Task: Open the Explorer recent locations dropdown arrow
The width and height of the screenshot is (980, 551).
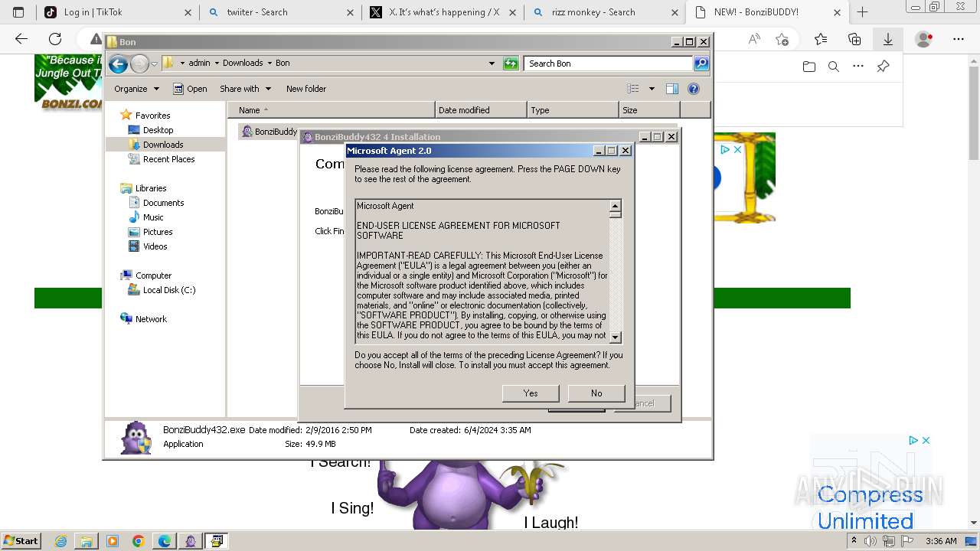Action: [x=154, y=64]
